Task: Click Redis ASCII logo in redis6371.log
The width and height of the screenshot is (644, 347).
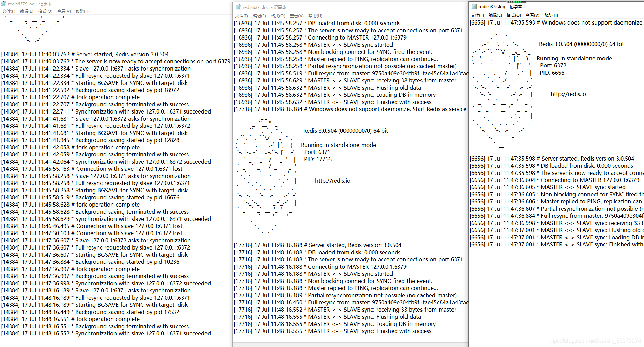Action: [266, 176]
